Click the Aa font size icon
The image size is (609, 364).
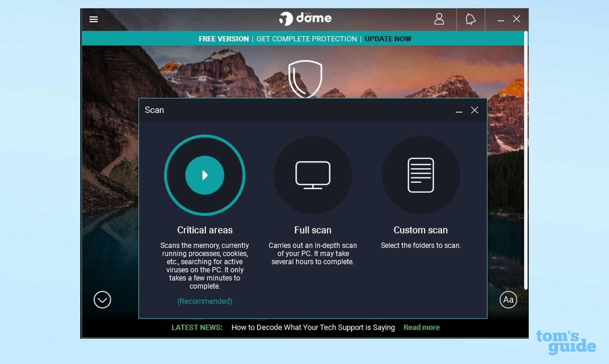(508, 300)
